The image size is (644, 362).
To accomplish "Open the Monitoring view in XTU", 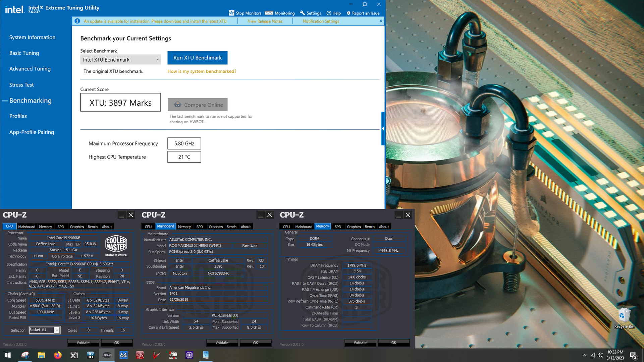I will click(280, 13).
